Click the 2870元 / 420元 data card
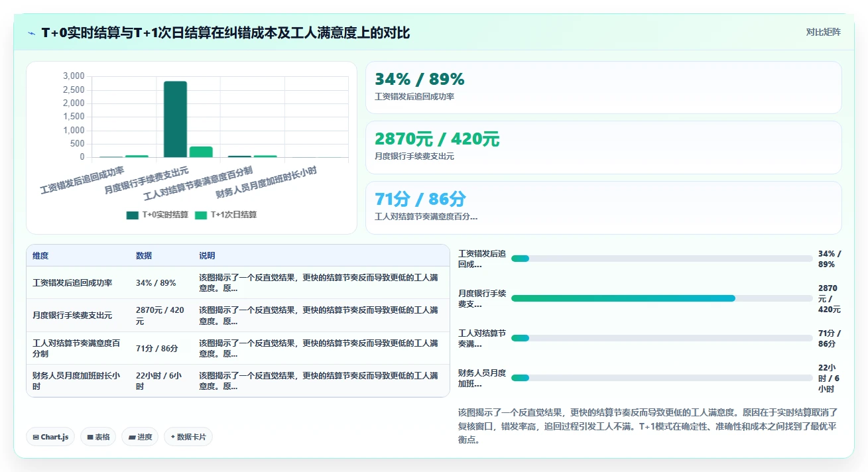 click(x=603, y=147)
